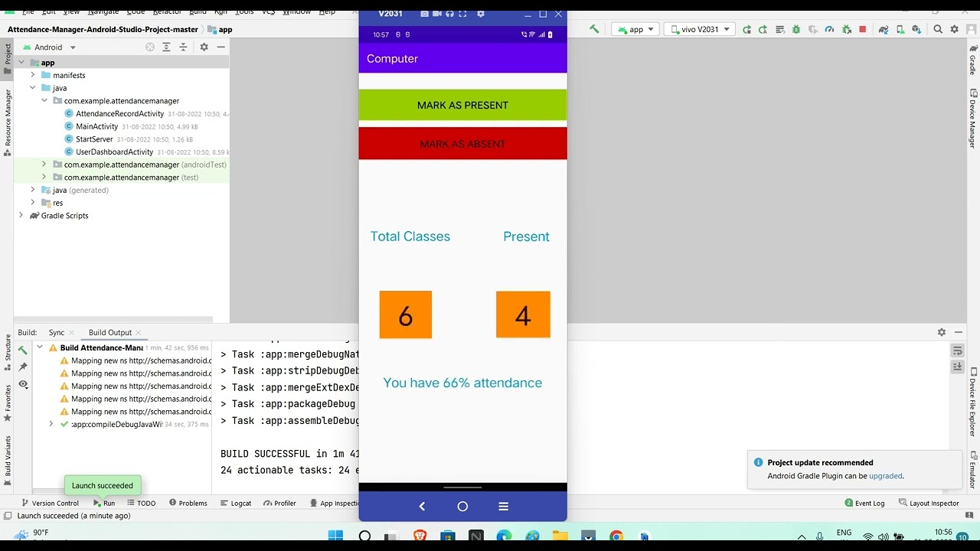Expand the res folder
980x551 pixels.
(x=33, y=203)
